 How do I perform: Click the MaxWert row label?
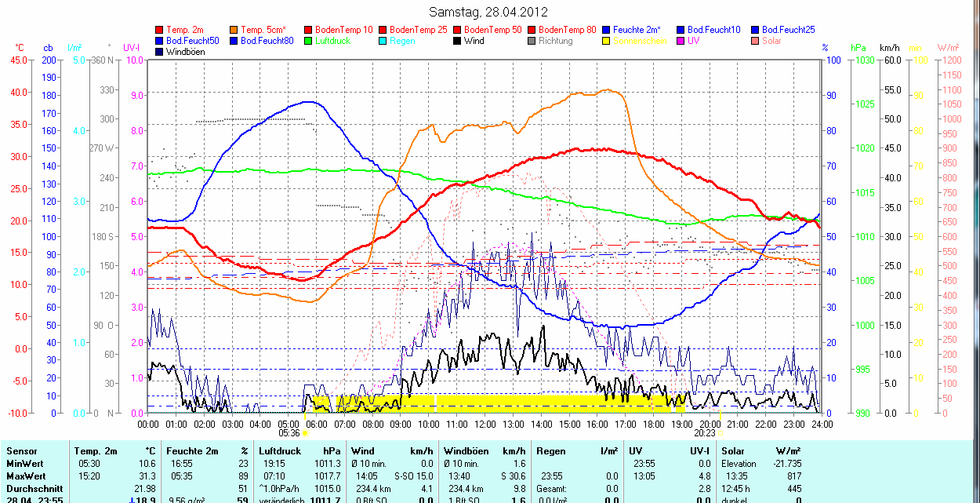[24, 476]
